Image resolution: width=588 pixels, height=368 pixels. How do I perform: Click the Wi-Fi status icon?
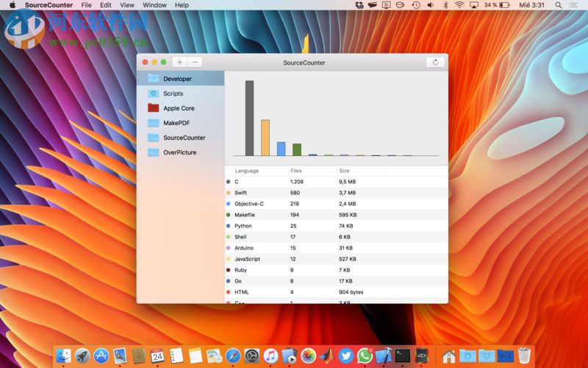pyautogui.click(x=459, y=5)
